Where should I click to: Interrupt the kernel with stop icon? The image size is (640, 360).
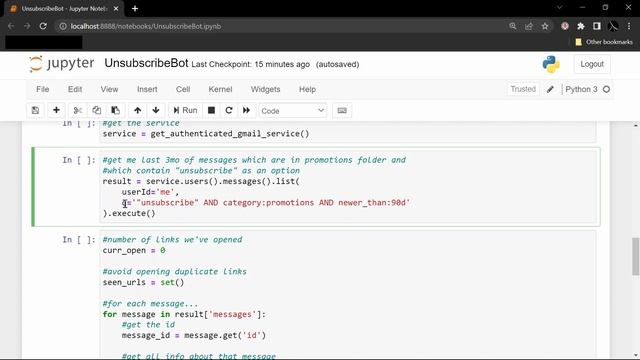(211, 110)
